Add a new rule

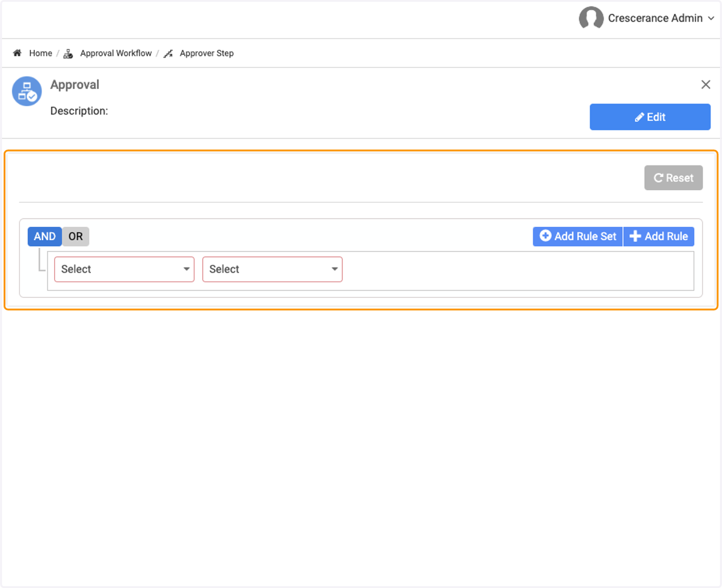coord(659,237)
